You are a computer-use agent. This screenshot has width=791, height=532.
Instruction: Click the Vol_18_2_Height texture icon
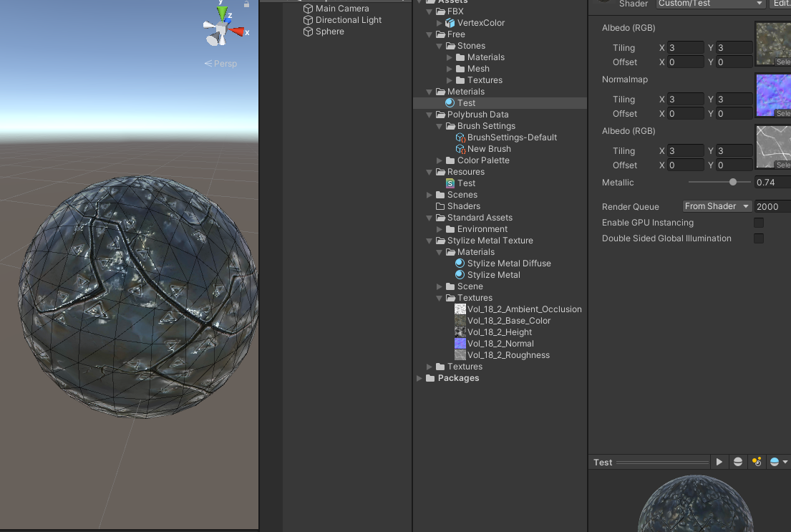coord(460,332)
